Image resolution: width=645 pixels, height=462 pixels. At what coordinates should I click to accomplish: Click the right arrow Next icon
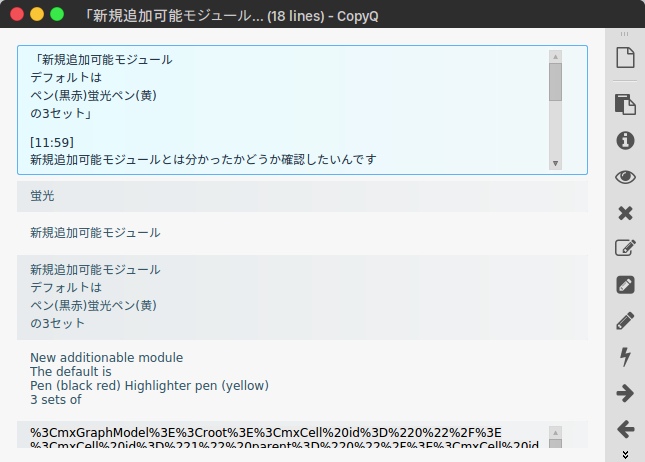click(625, 393)
